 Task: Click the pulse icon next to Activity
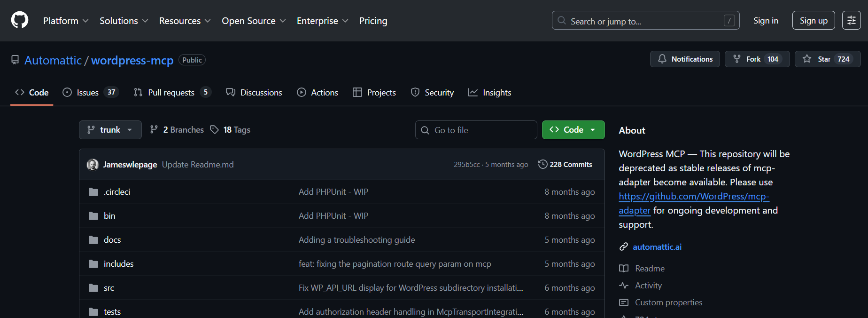tap(624, 286)
